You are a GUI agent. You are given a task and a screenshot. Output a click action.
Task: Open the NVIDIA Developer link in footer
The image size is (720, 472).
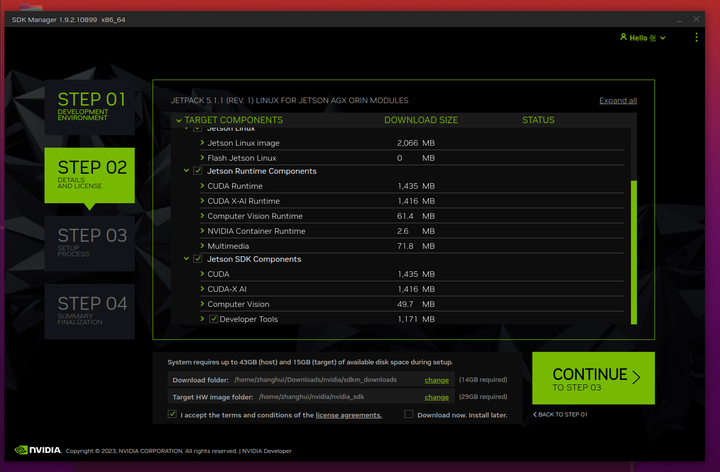click(267, 451)
